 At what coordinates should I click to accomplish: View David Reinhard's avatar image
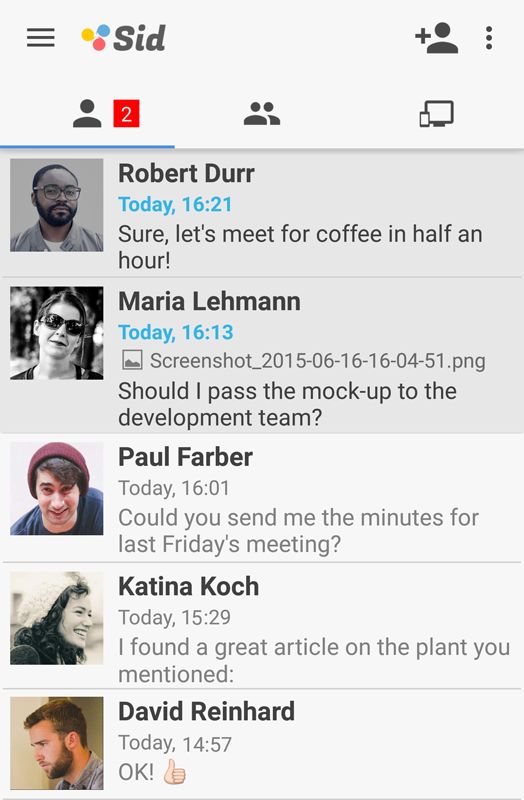click(57, 743)
